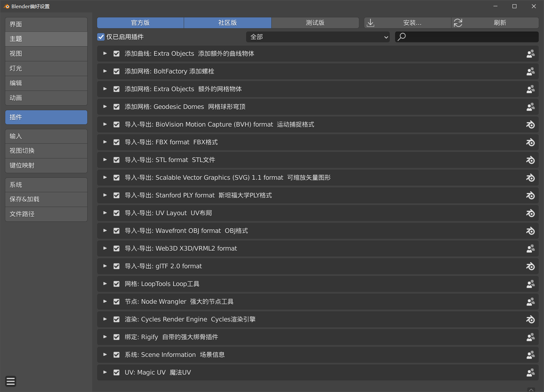Switch to the 官方版 tab
This screenshot has height=392, width=544.
point(140,23)
